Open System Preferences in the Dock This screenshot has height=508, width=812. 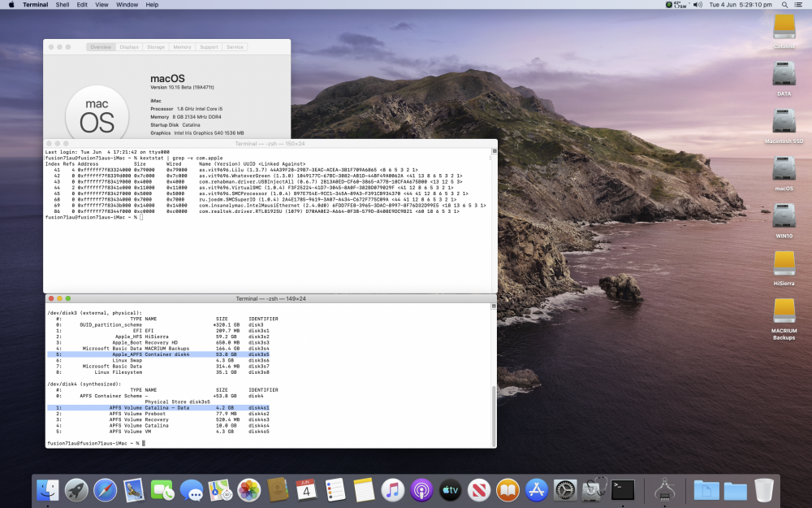tap(565, 490)
